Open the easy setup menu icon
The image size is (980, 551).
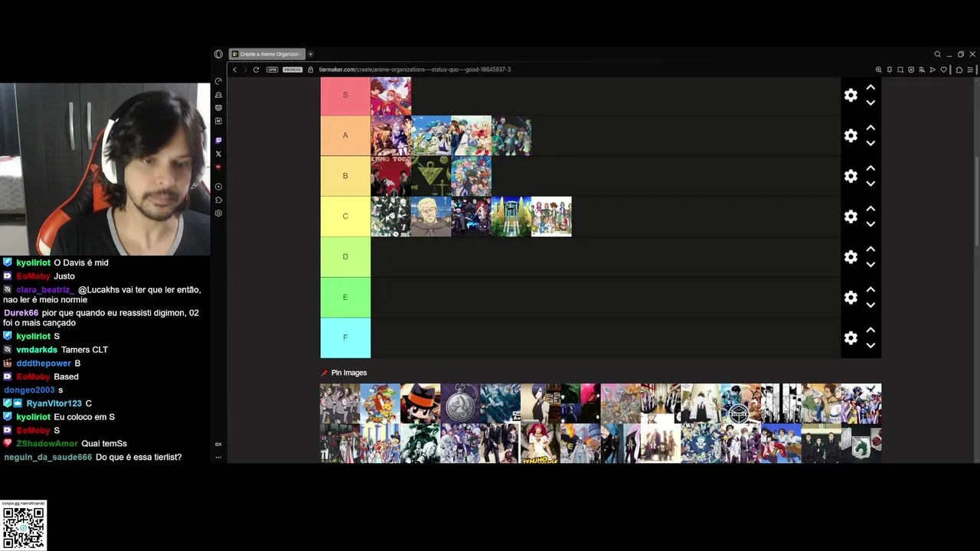coord(970,70)
